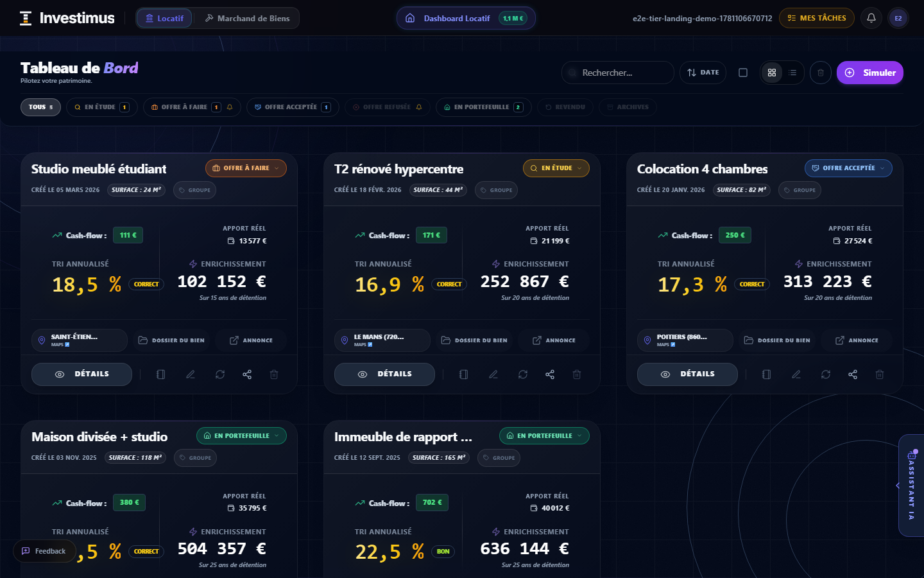Image resolution: width=924 pixels, height=578 pixels.
Task: View Détails of Studio meublé étudiant
Action: [81, 374]
